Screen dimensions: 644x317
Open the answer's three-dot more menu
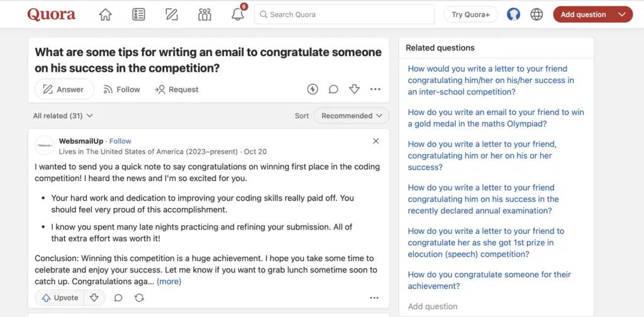click(x=374, y=298)
